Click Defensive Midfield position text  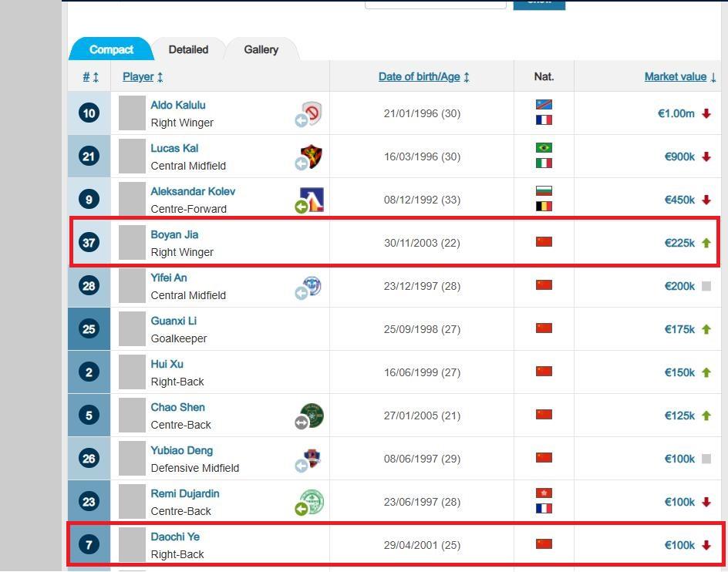pyautogui.click(x=195, y=468)
